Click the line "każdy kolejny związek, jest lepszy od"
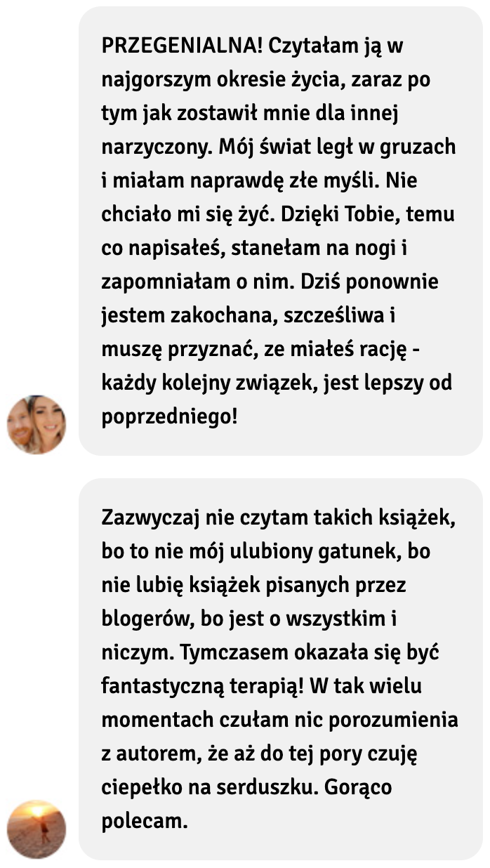Viewport: 490px width, 868px height. tap(277, 383)
